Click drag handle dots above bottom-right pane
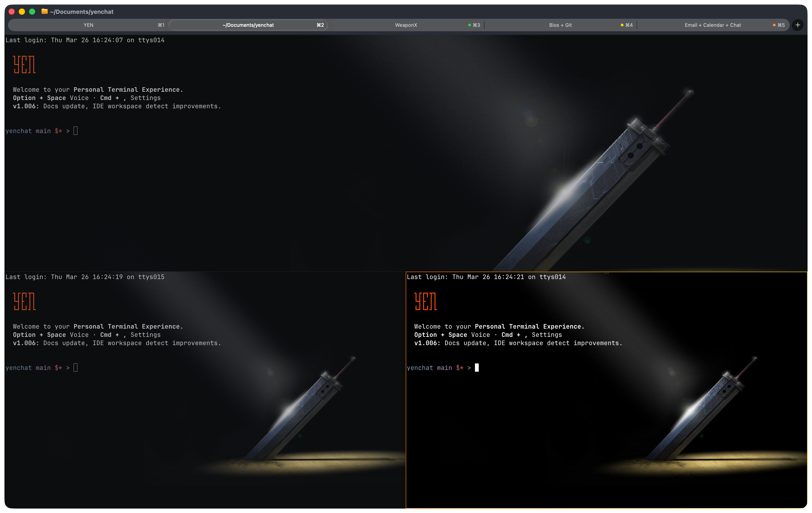812x513 pixels. 606,273
